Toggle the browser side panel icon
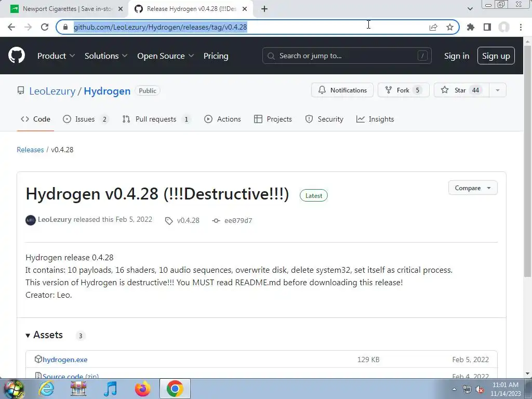 (x=487, y=27)
